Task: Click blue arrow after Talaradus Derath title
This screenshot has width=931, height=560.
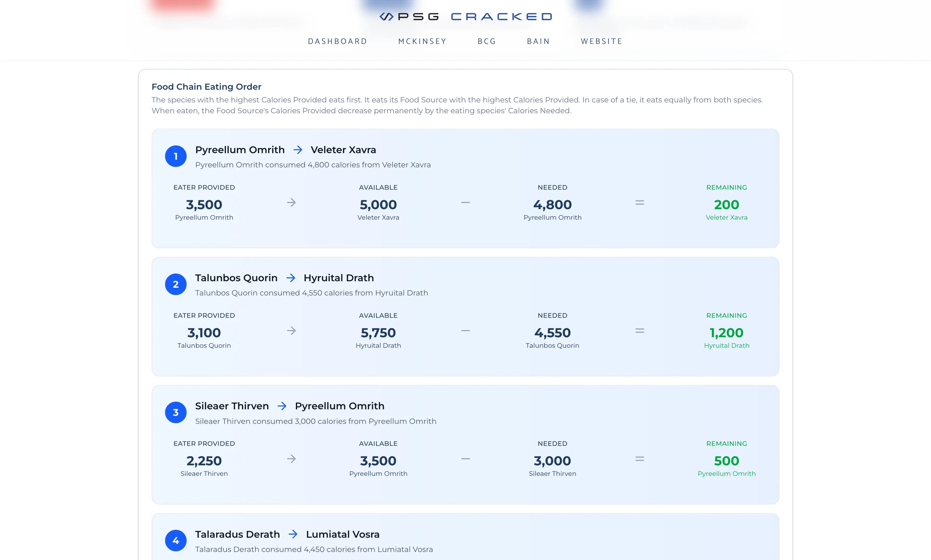Action: click(x=293, y=534)
